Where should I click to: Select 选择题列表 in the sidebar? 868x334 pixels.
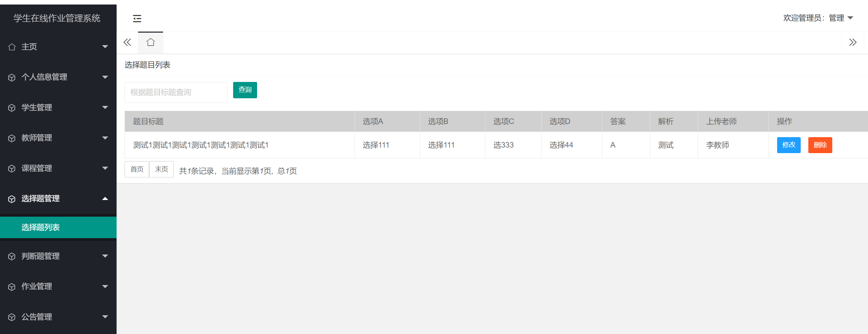[41, 227]
